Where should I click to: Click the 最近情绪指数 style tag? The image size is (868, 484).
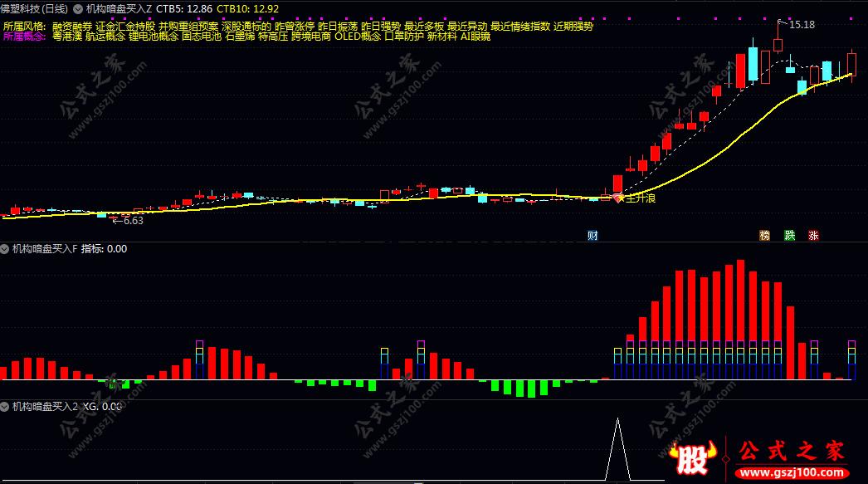[520, 26]
